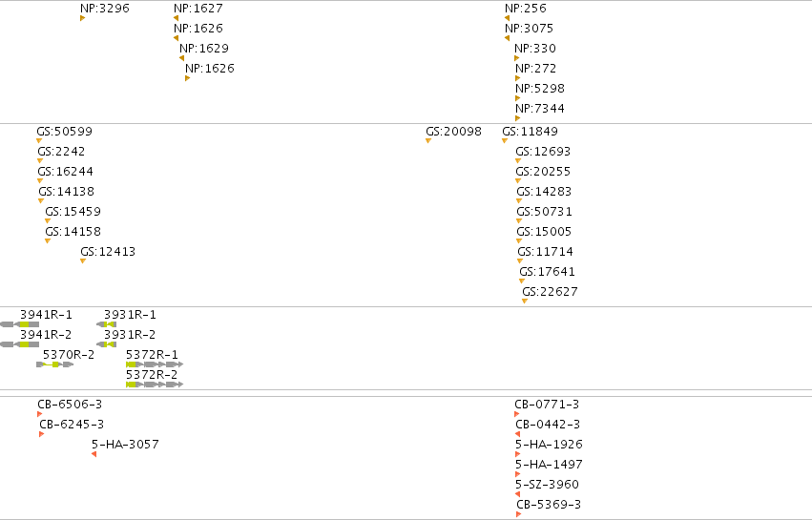Select GS:2242 feature

pyautogui.click(x=61, y=152)
